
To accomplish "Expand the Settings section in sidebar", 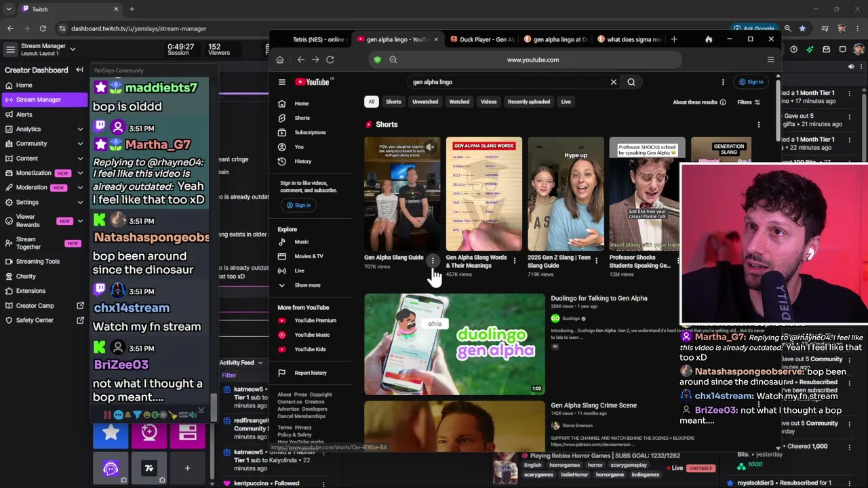I will pos(80,202).
